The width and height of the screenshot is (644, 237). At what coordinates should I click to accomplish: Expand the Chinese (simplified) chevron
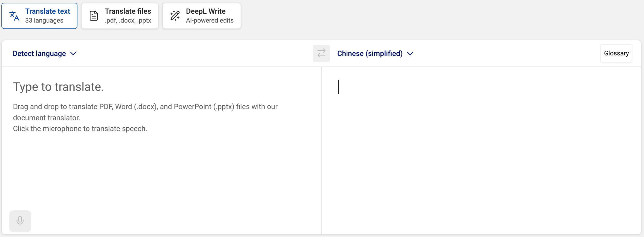coord(410,54)
